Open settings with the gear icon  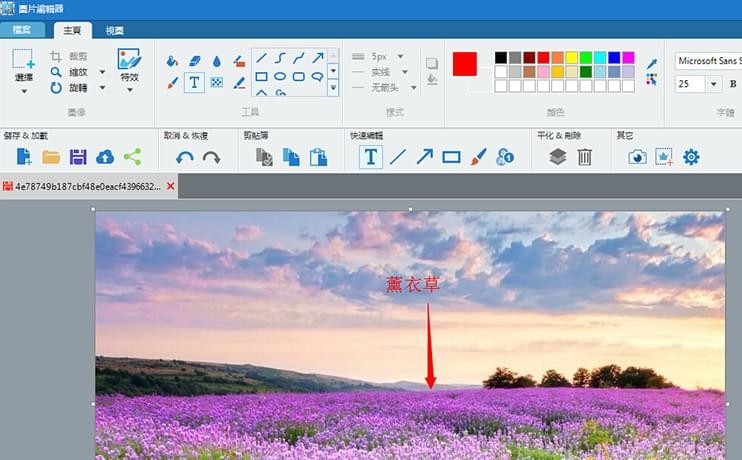(x=691, y=157)
